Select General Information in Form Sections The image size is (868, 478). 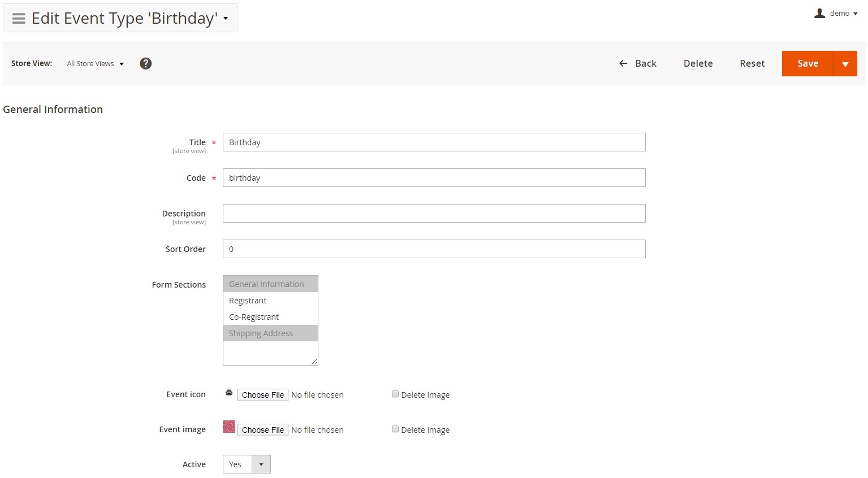(x=270, y=284)
